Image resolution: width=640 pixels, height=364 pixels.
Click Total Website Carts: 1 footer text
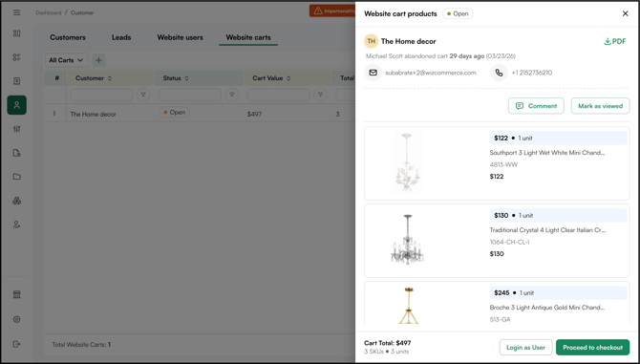pos(81,345)
